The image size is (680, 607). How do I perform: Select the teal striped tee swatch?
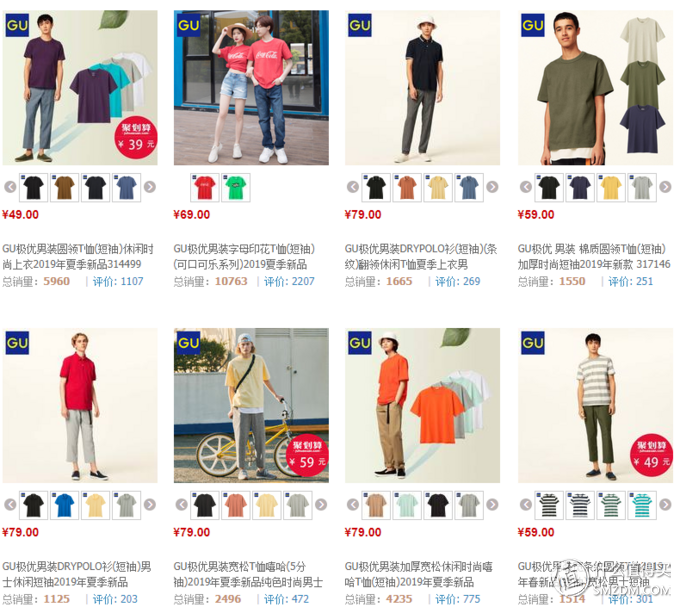[x=642, y=505]
